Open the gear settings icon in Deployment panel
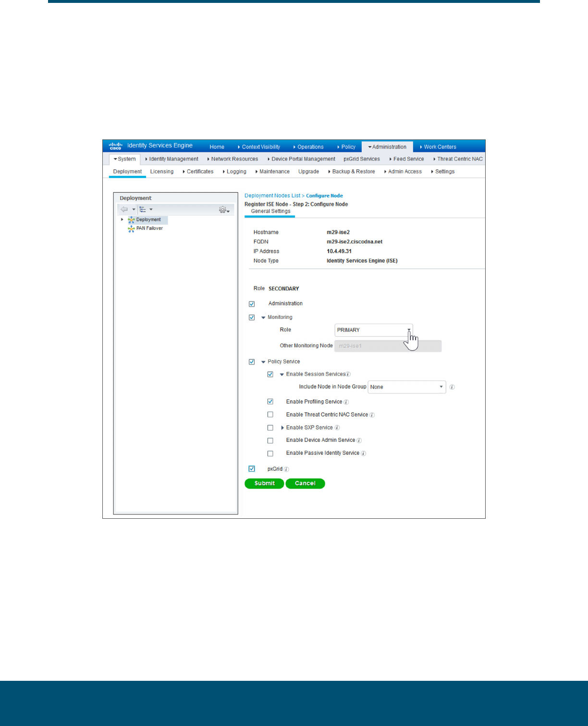The height and width of the screenshot is (726, 588). point(223,209)
